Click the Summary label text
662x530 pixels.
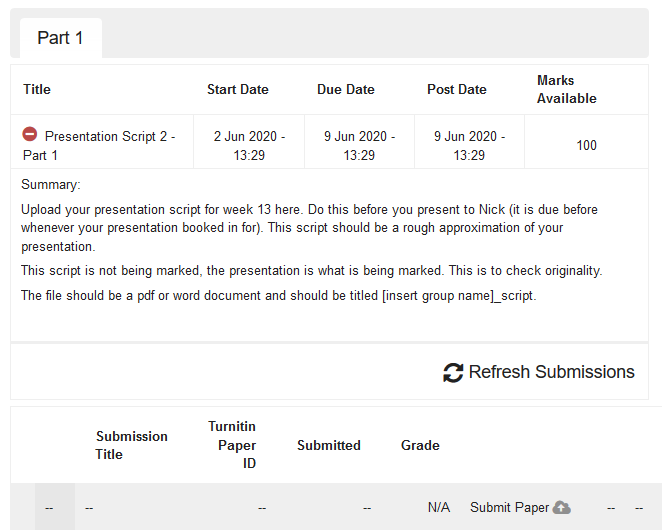point(51,185)
